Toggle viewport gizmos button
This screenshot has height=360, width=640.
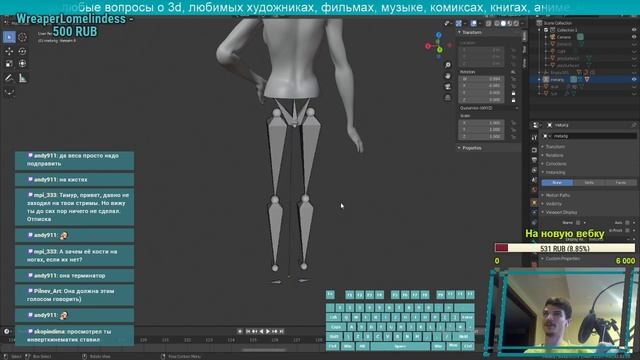coord(459,24)
